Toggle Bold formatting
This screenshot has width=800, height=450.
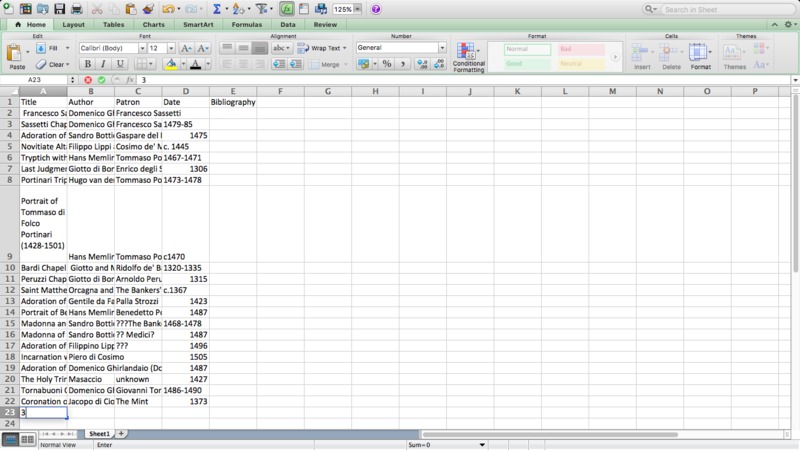point(87,64)
